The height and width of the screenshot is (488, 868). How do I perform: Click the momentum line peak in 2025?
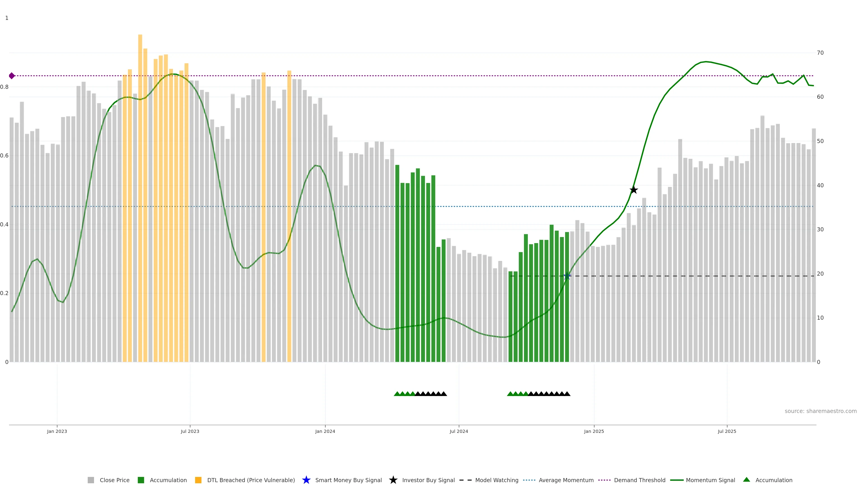click(706, 62)
